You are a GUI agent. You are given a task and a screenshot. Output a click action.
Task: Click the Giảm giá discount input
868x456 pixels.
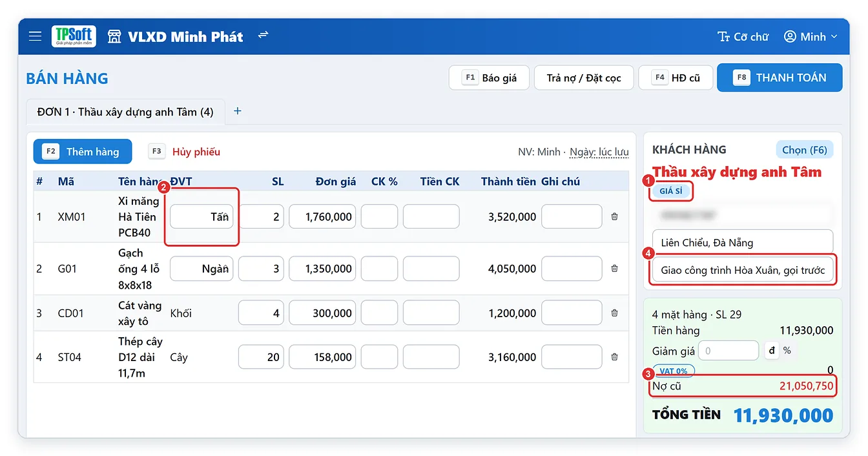(728, 351)
